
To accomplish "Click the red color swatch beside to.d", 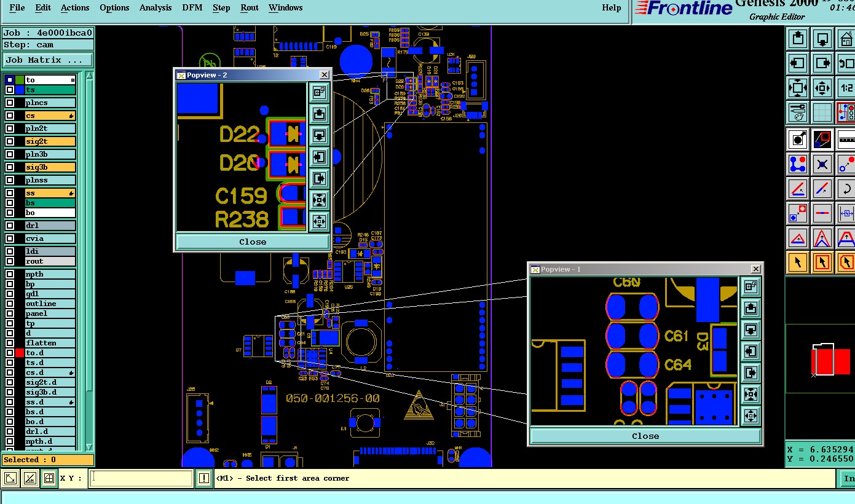I will pyautogui.click(x=20, y=353).
